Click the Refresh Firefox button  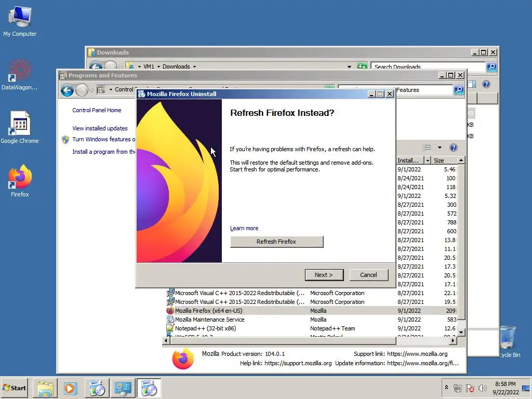(276, 242)
